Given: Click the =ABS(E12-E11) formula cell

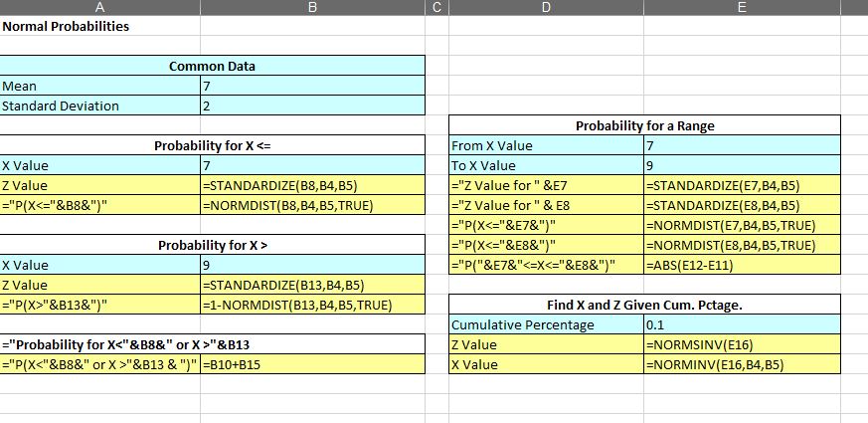Looking at the screenshot, I should (x=743, y=265).
